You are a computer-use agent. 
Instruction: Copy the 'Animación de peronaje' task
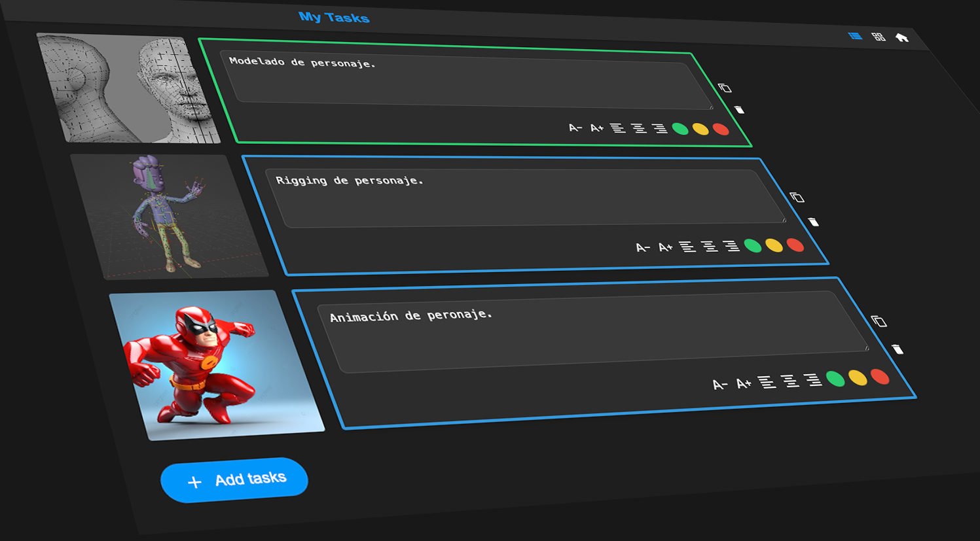click(879, 321)
